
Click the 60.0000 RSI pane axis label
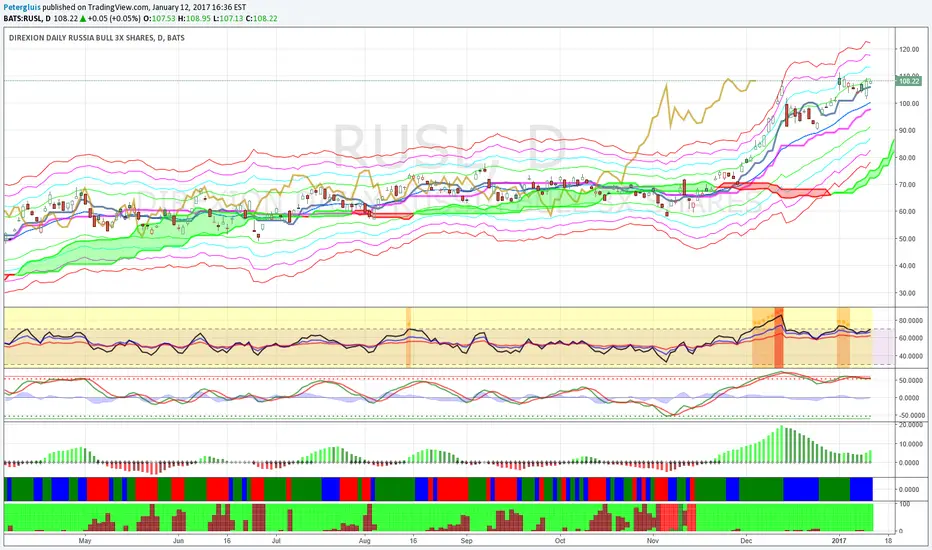[x=910, y=338]
